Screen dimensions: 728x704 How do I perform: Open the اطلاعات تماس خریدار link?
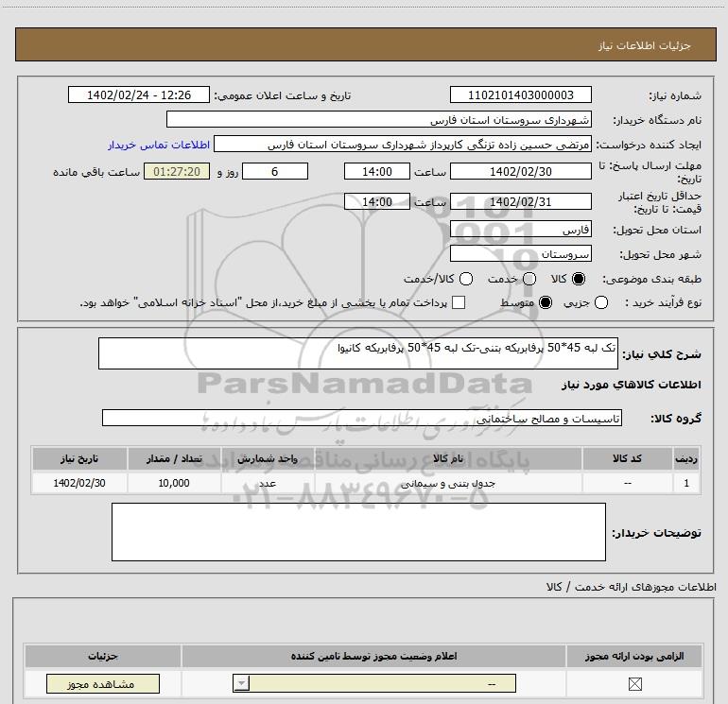[159, 145]
